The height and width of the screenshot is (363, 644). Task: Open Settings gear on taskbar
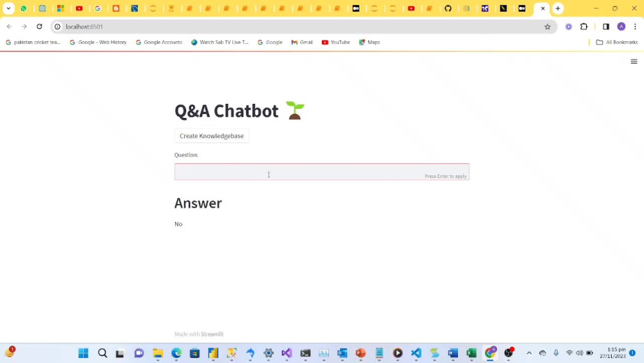tap(269, 353)
